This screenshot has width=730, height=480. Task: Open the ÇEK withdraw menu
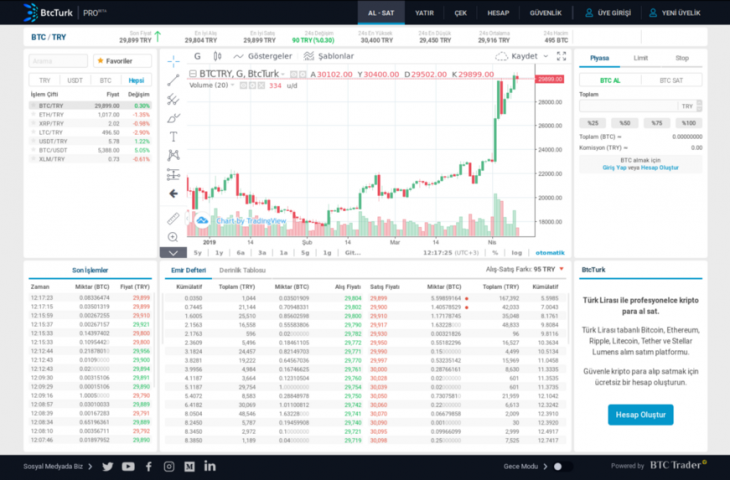[460, 13]
